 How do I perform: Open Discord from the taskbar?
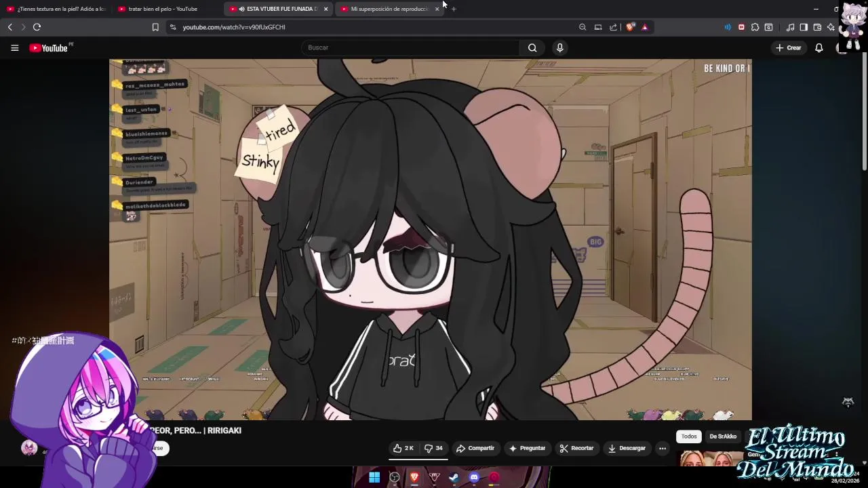pos(474,477)
